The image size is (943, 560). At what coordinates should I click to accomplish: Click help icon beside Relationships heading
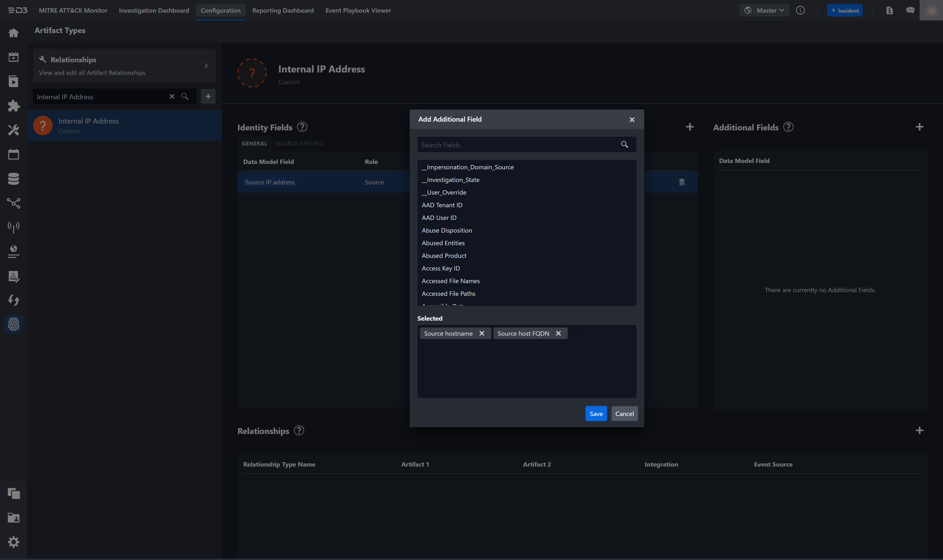tap(299, 430)
